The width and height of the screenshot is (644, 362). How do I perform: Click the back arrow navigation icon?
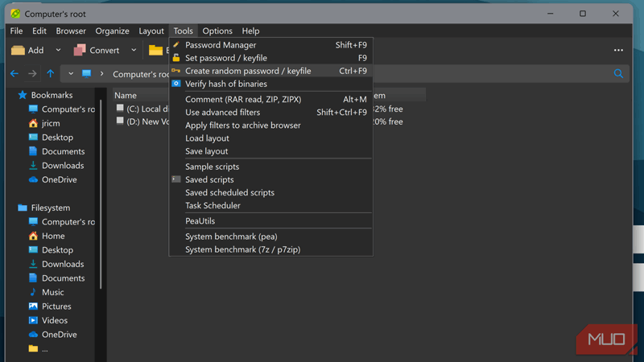[14, 74]
